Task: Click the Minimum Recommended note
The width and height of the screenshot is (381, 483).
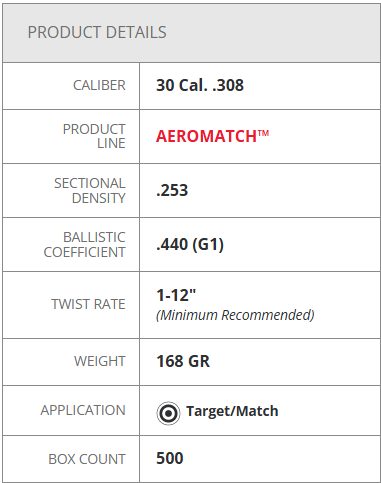Action: click(x=235, y=315)
